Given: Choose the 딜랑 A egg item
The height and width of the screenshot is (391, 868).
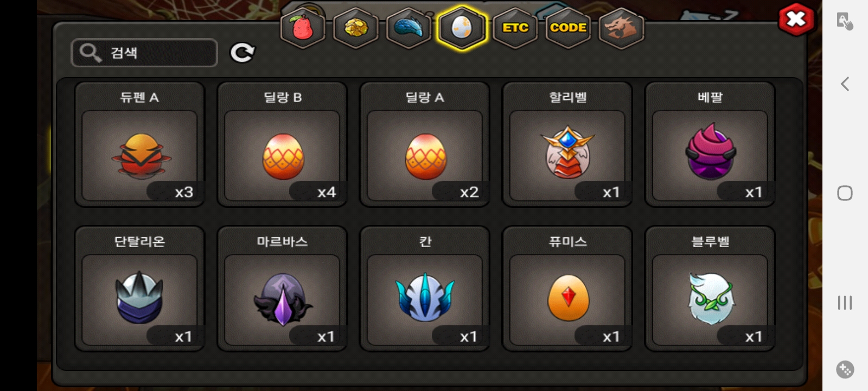Looking at the screenshot, I should point(425,144).
